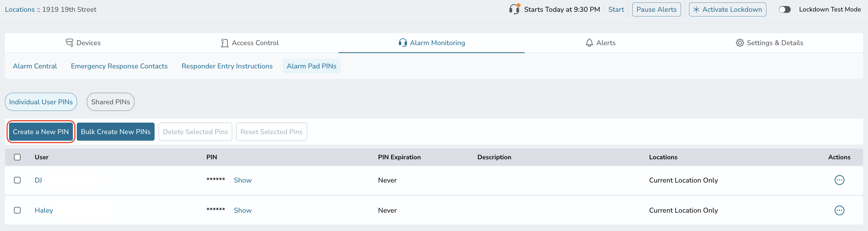Click 'Starts Today at 9:30 PM' text
Screen dimensions: 868x231
click(x=562, y=10)
